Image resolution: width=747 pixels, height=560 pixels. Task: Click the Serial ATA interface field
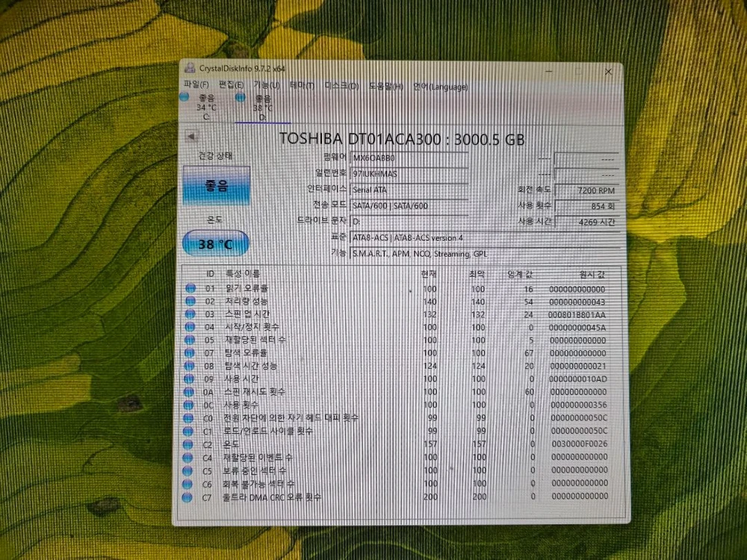click(409, 190)
